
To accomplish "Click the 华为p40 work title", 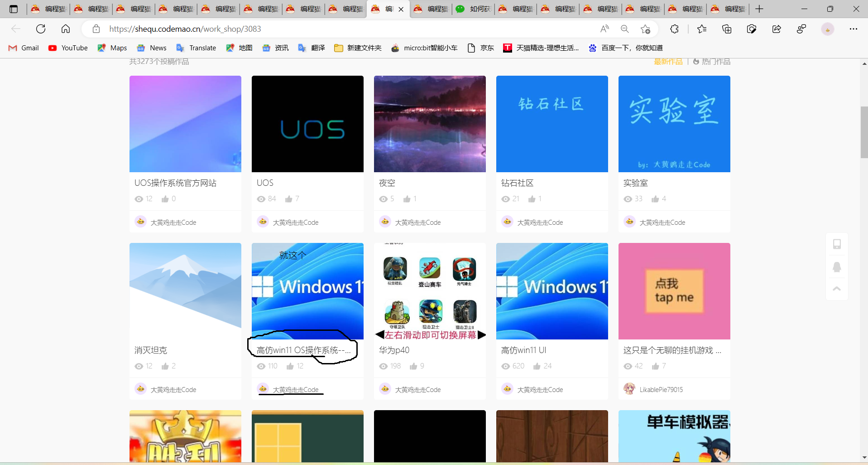I will (x=394, y=350).
